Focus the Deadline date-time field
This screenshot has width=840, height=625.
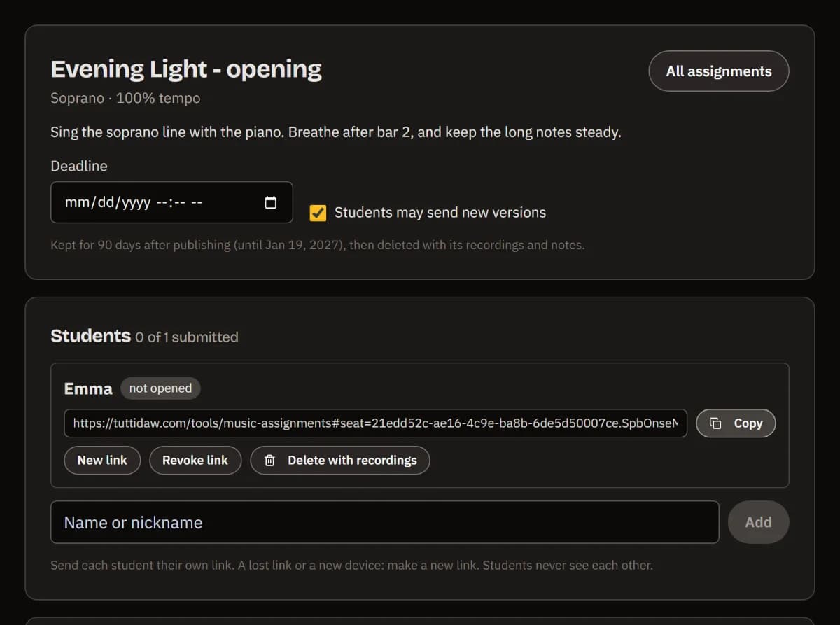[x=171, y=203]
